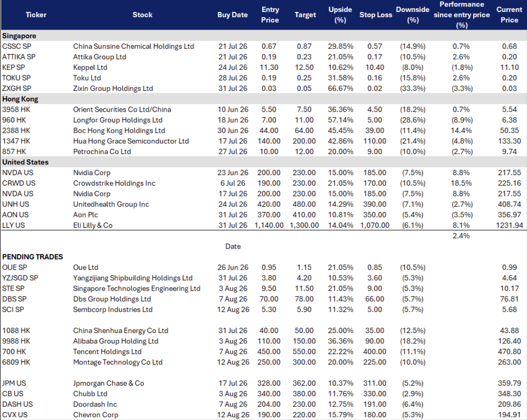Image resolution: width=527 pixels, height=420 pixels.
Task: Click the 2388 HK ticker cell
Action: point(16,130)
